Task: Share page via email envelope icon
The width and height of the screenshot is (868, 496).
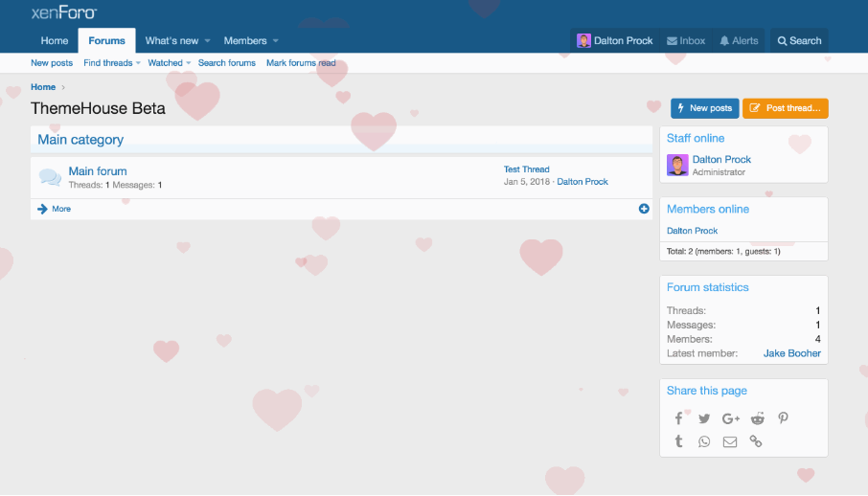Action: [730, 441]
